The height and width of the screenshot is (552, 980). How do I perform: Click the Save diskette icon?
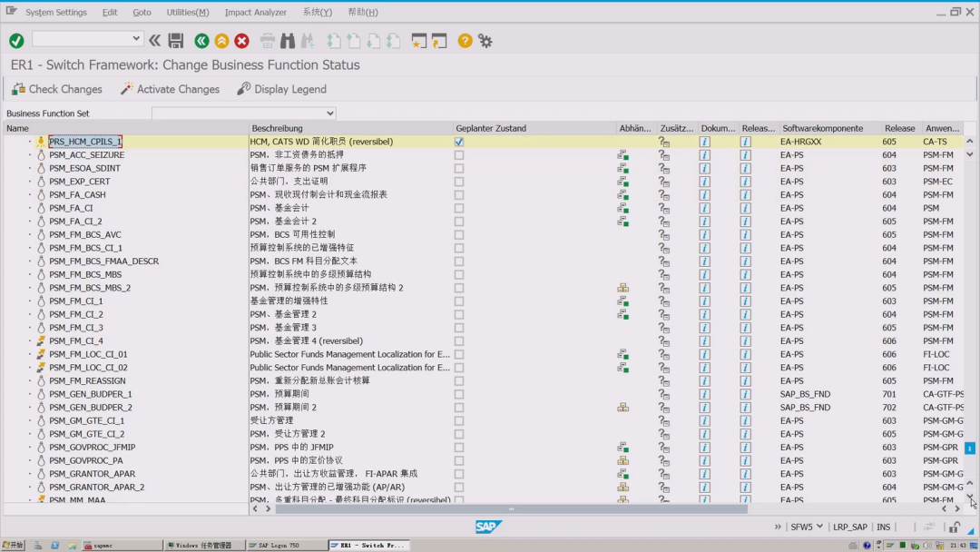pos(176,41)
